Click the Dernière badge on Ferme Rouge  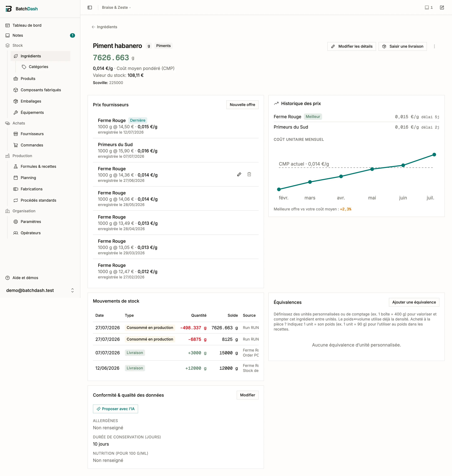pyautogui.click(x=138, y=120)
